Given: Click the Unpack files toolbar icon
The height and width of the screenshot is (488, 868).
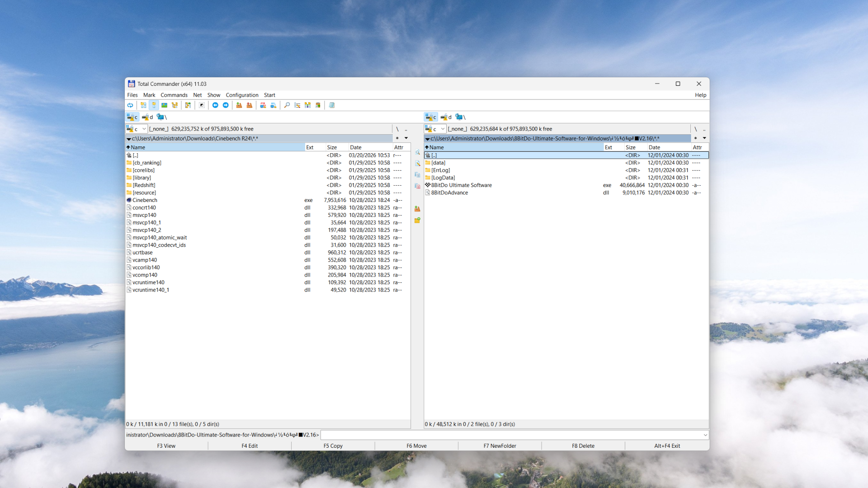Looking at the screenshot, I should tap(249, 105).
